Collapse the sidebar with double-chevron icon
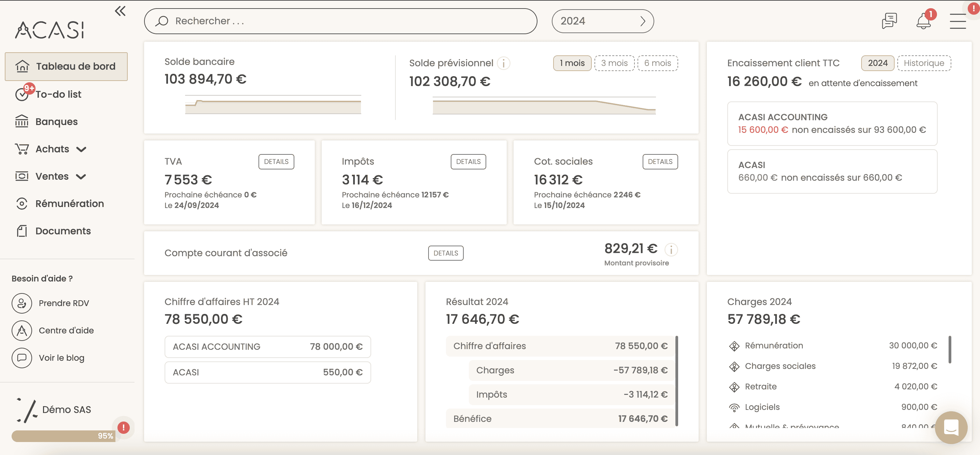This screenshot has width=980, height=455. pyautogui.click(x=120, y=11)
